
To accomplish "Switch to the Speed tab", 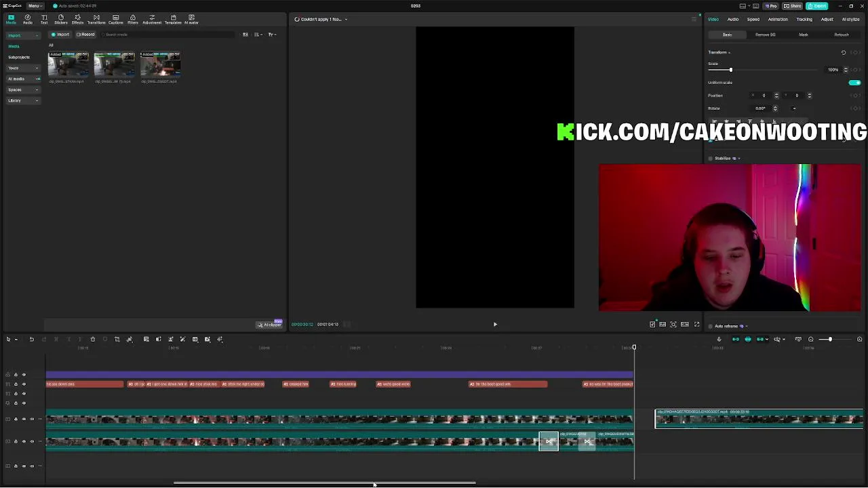I will tap(753, 19).
